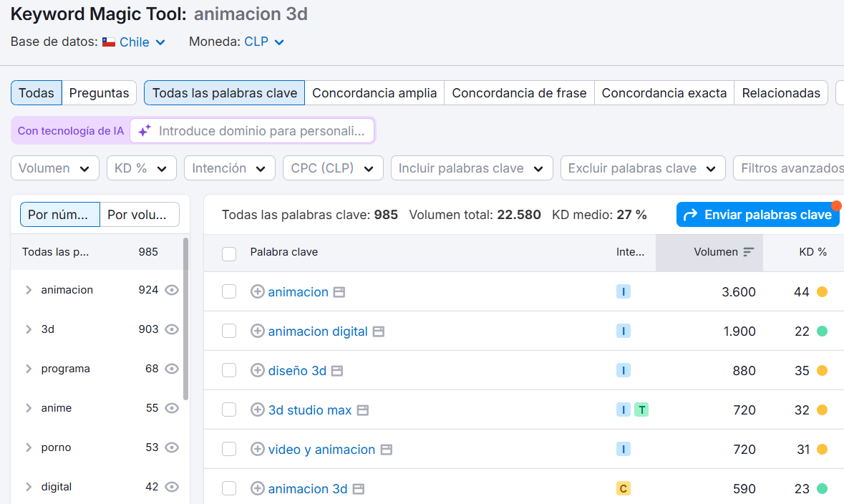This screenshot has width=844, height=504.
Task: Tick the select-all checkbox in table header
Action: pyautogui.click(x=229, y=253)
